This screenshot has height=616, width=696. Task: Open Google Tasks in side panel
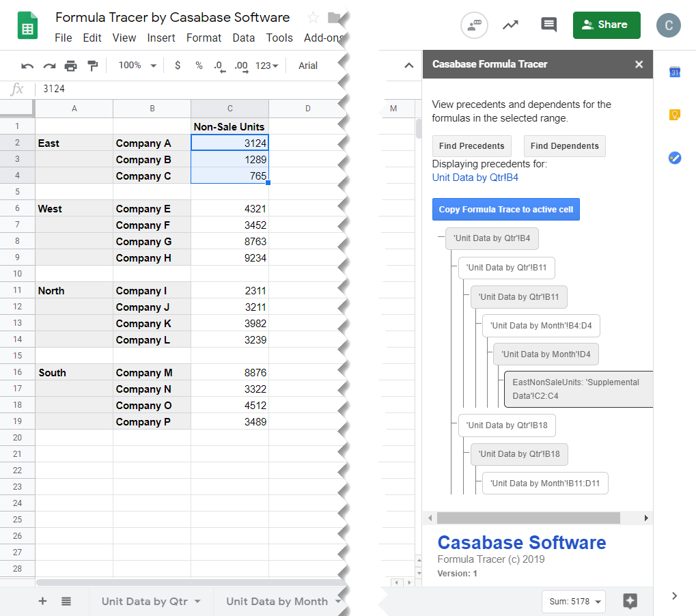pos(675,158)
